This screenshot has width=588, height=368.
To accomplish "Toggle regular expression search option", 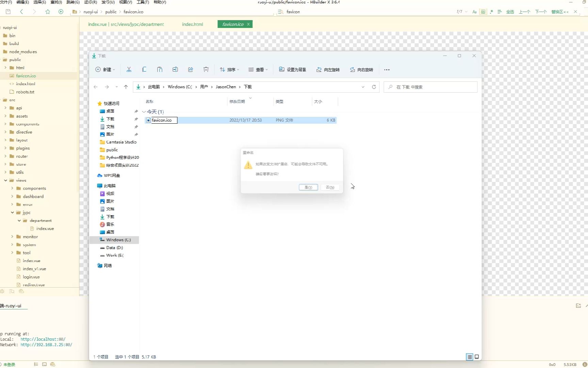I will pyautogui.click(x=491, y=12).
